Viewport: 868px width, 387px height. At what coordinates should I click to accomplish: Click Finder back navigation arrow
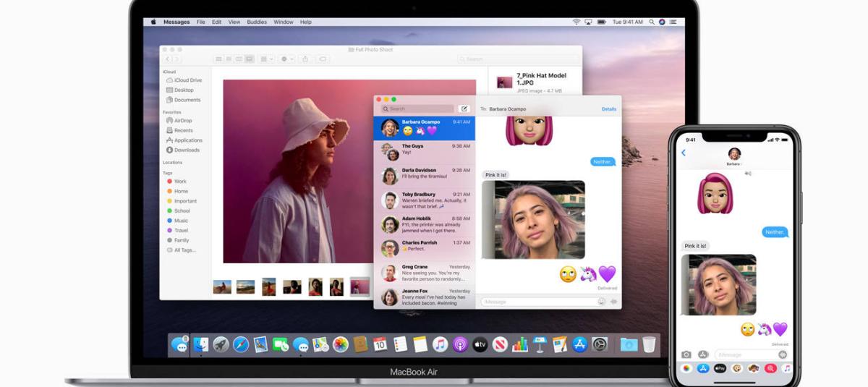pyautogui.click(x=167, y=59)
